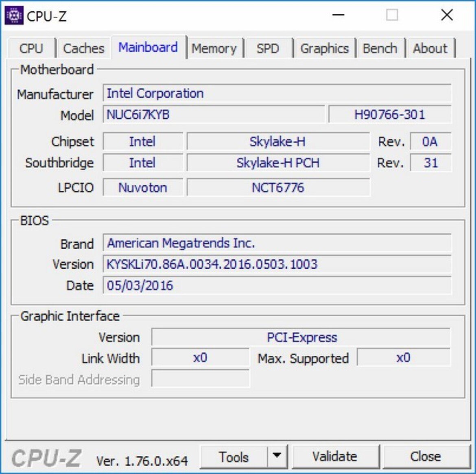Go to the Memory tab

click(214, 48)
